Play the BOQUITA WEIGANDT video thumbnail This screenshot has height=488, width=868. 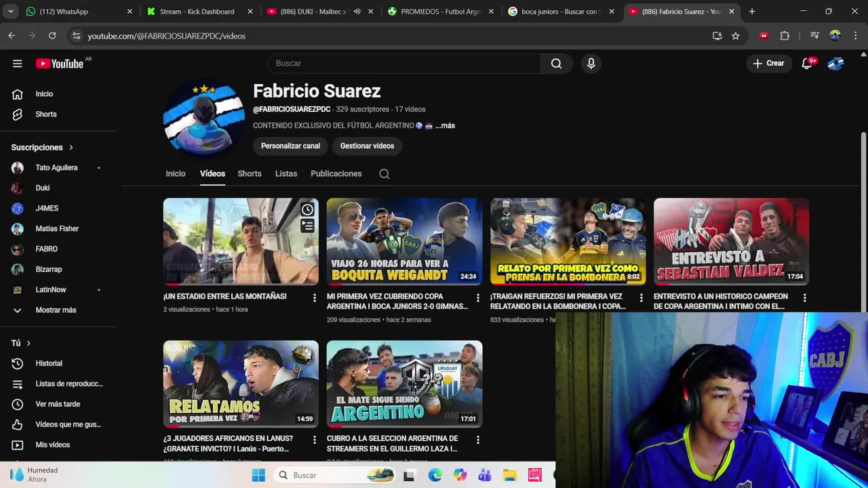[x=404, y=241]
